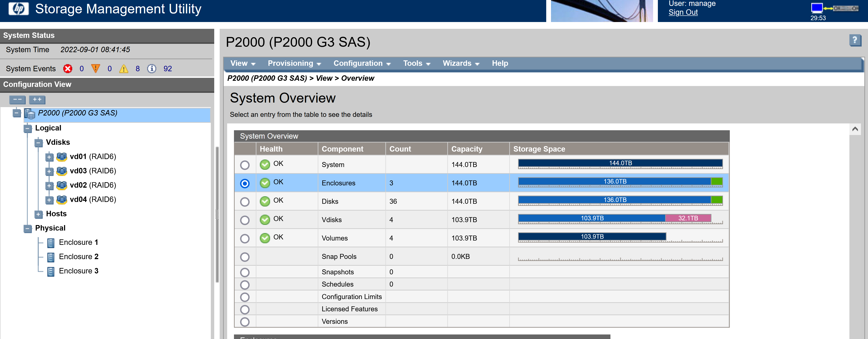Open the Provisioning menu
The image size is (868, 339).
pos(294,63)
